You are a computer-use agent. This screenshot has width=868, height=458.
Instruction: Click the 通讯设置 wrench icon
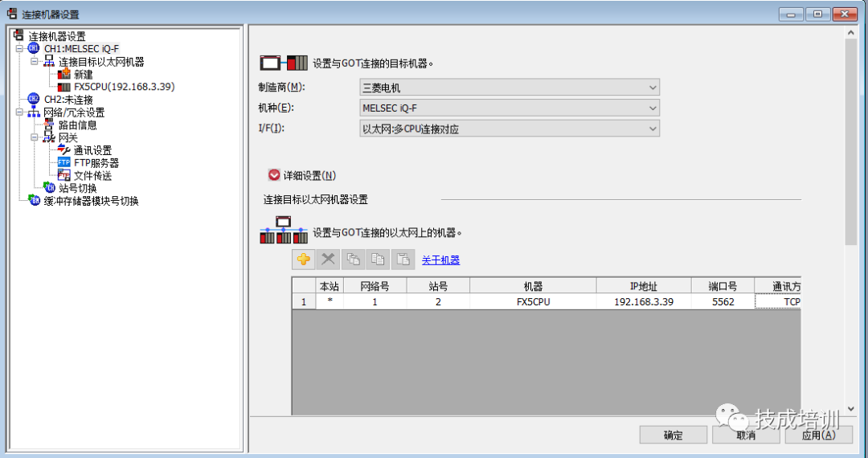pos(63,150)
